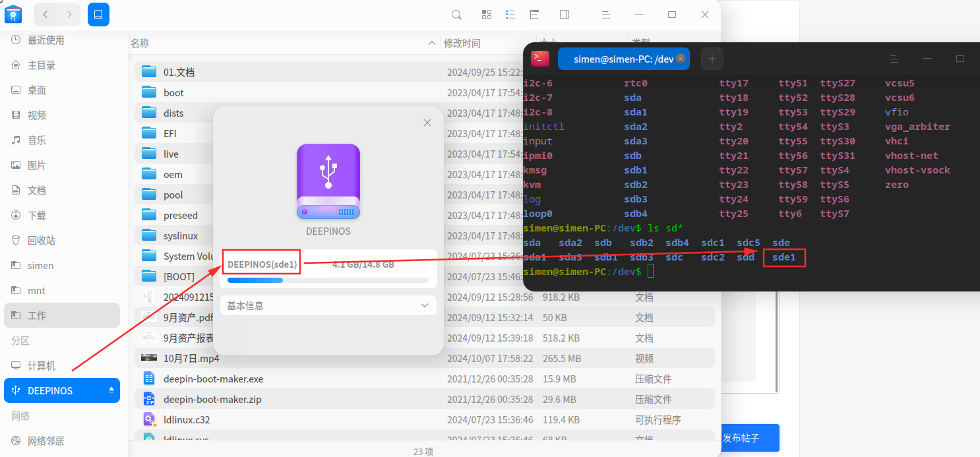The width and height of the screenshot is (980, 457).
Task: Open 桌面 in the sidebar
Action: [62, 90]
